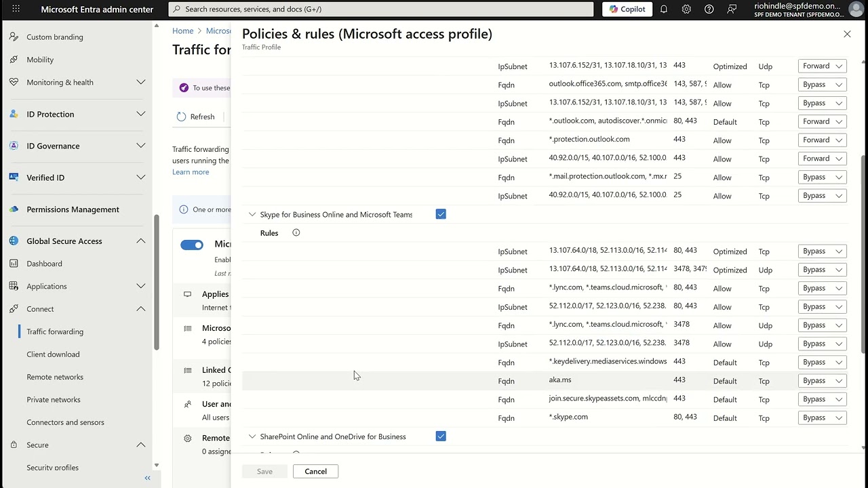This screenshot has width=868, height=488.
Task: Click the ID Protection icon
Action: click(x=14, y=114)
